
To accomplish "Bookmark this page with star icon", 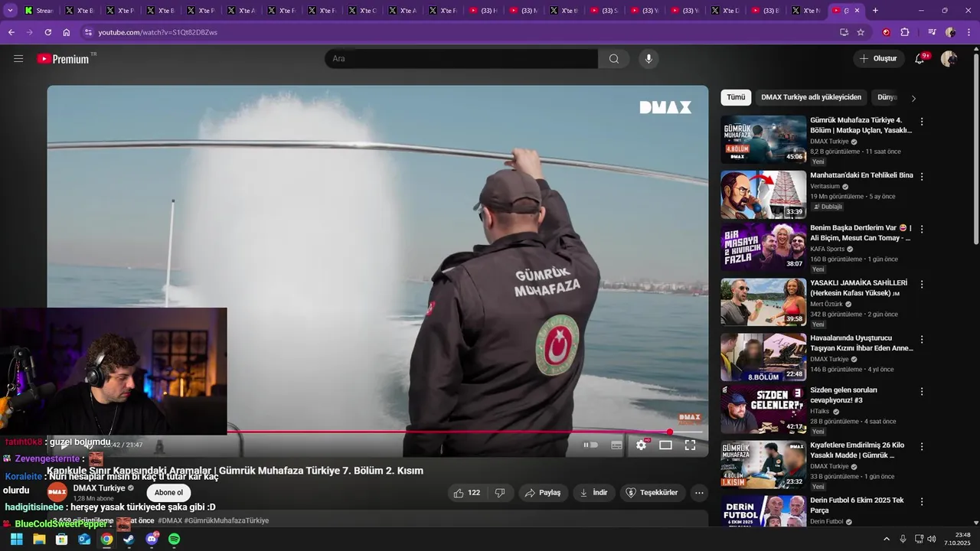I will click(861, 32).
